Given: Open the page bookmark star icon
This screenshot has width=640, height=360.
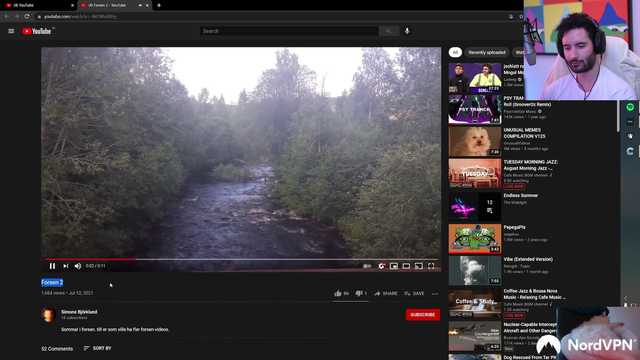Looking at the screenshot, I should pos(521,16).
